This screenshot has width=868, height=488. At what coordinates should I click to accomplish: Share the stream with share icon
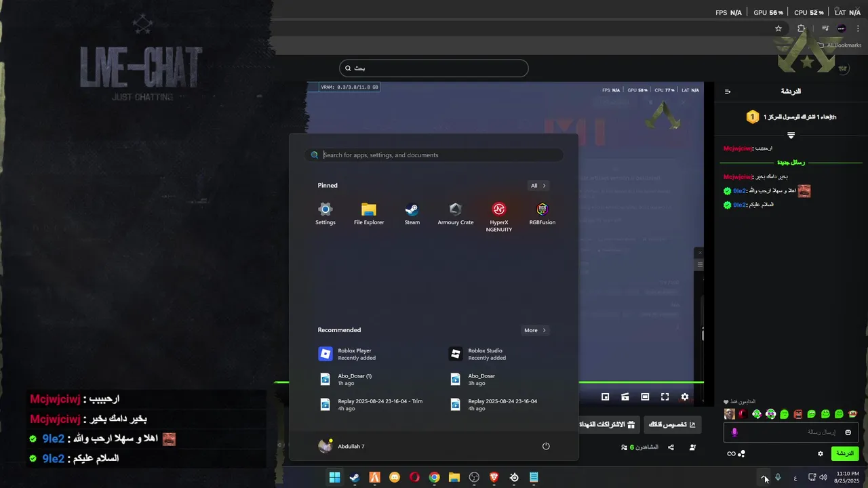point(671,447)
